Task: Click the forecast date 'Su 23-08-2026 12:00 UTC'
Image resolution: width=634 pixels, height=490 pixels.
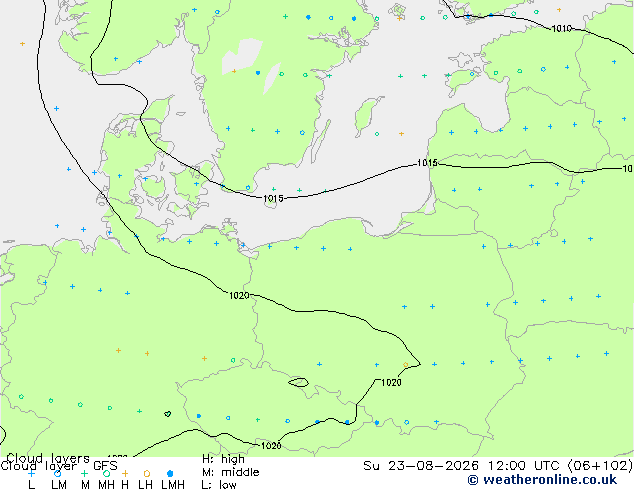Action: 463,466
